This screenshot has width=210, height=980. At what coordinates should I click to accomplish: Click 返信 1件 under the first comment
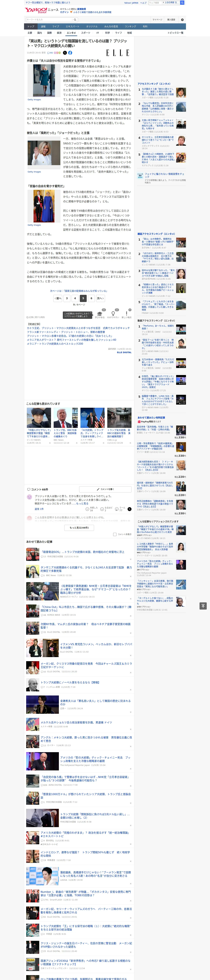(x=39, y=509)
